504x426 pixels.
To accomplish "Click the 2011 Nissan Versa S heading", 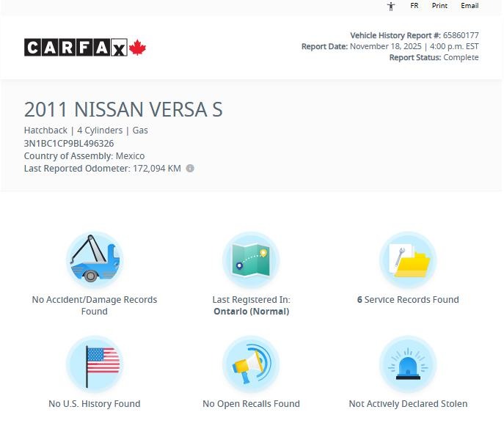I will click(x=123, y=110).
